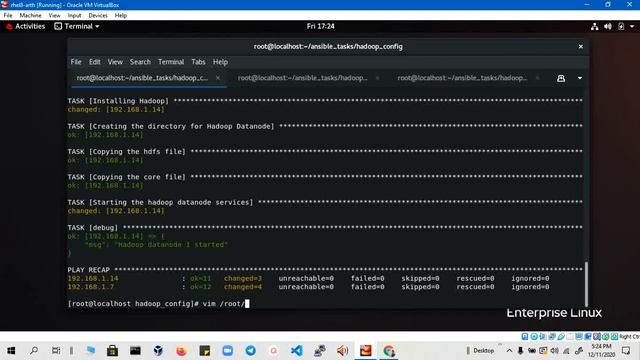Image resolution: width=640 pixels, height=360 pixels.
Task: Click the Windows search icon
Action: (34, 351)
